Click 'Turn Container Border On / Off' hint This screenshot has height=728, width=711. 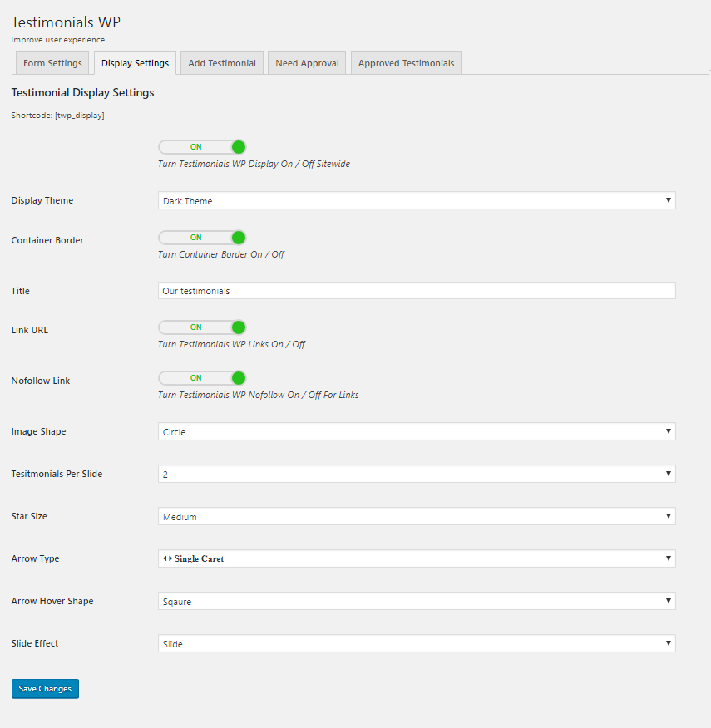[220, 254]
